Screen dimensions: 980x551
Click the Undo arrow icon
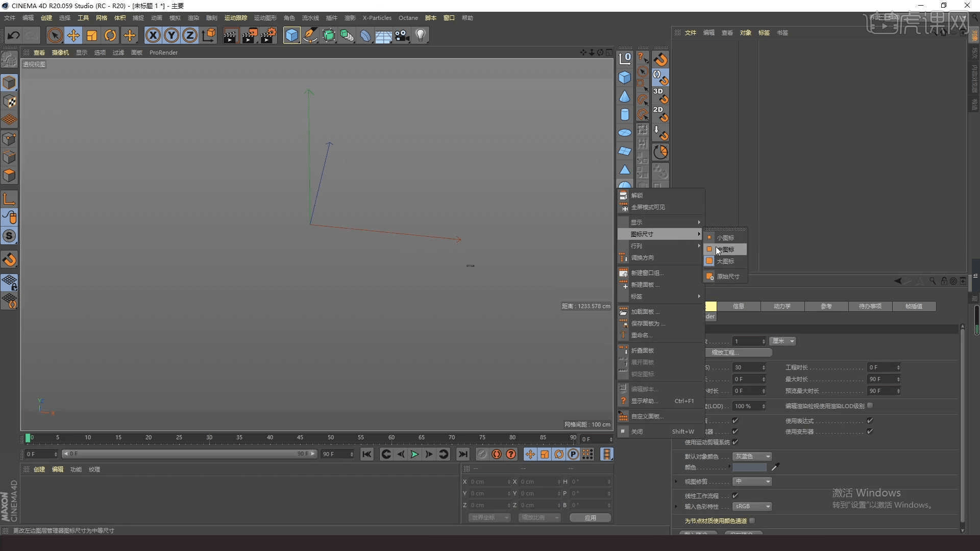click(x=14, y=35)
